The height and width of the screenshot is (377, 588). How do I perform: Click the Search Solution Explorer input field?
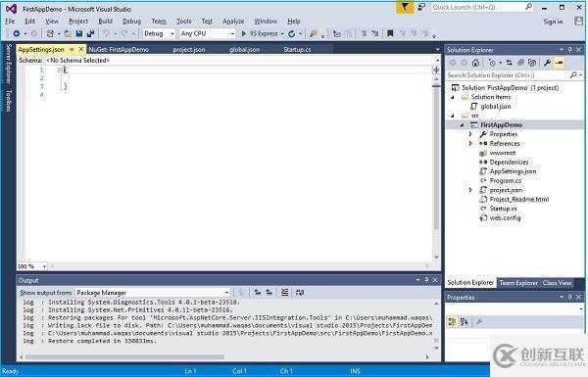click(508, 75)
